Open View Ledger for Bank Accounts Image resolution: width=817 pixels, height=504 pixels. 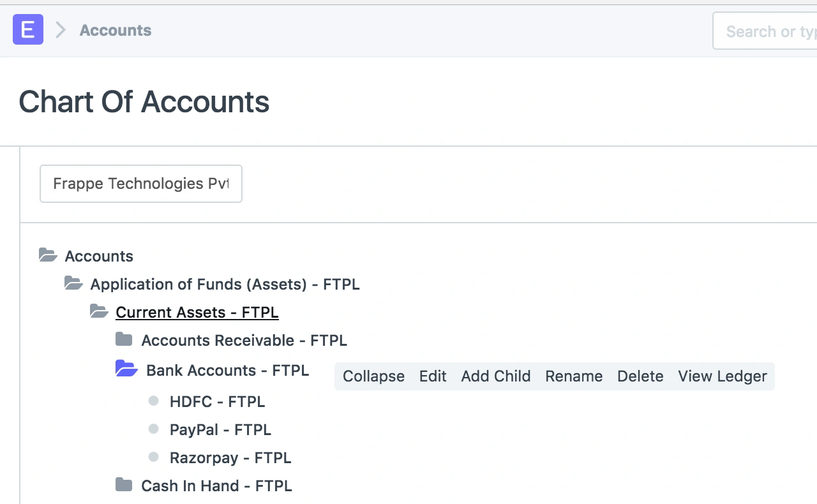pyautogui.click(x=723, y=376)
